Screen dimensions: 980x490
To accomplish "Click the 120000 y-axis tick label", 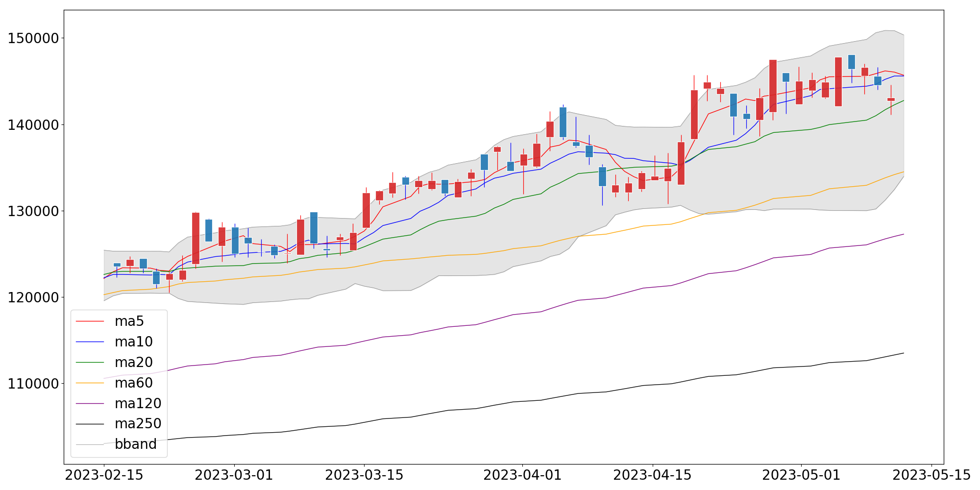I will point(33,297).
